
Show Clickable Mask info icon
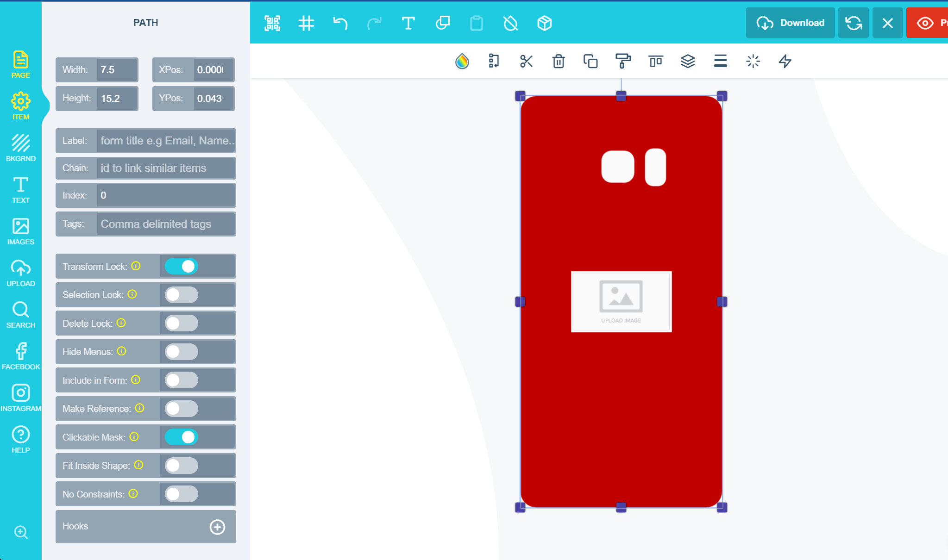pos(134,437)
